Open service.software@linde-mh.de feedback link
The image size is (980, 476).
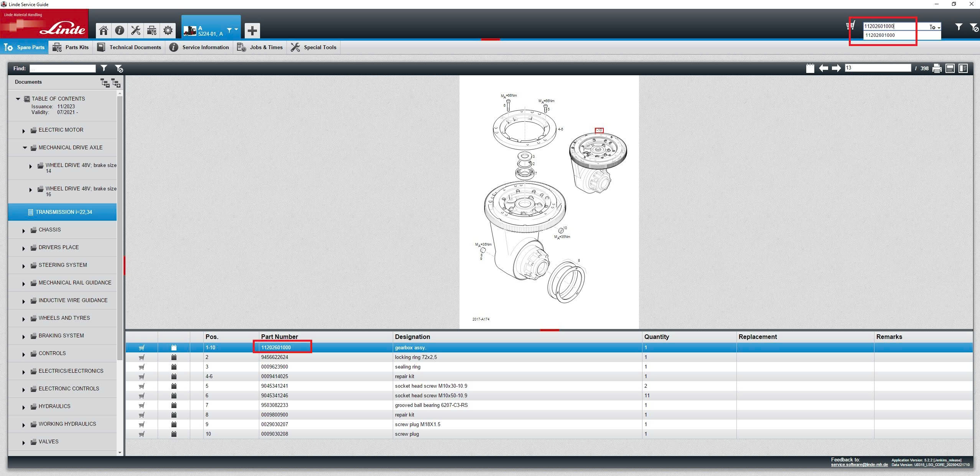pyautogui.click(x=859, y=465)
